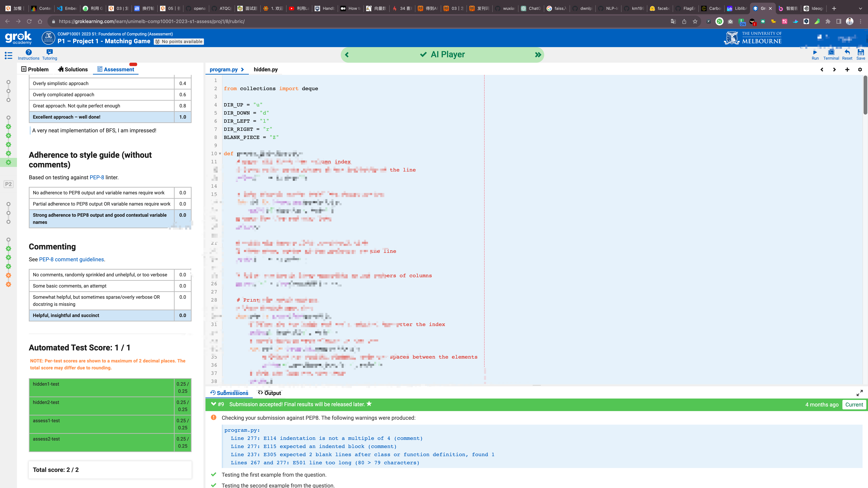Go to previous problem with left arrow
The width and height of the screenshot is (868, 488).
(x=347, y=55)
